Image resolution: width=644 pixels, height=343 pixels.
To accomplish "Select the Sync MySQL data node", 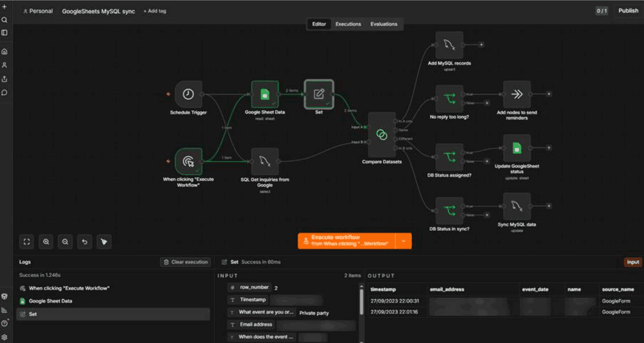I will point(517,206).
